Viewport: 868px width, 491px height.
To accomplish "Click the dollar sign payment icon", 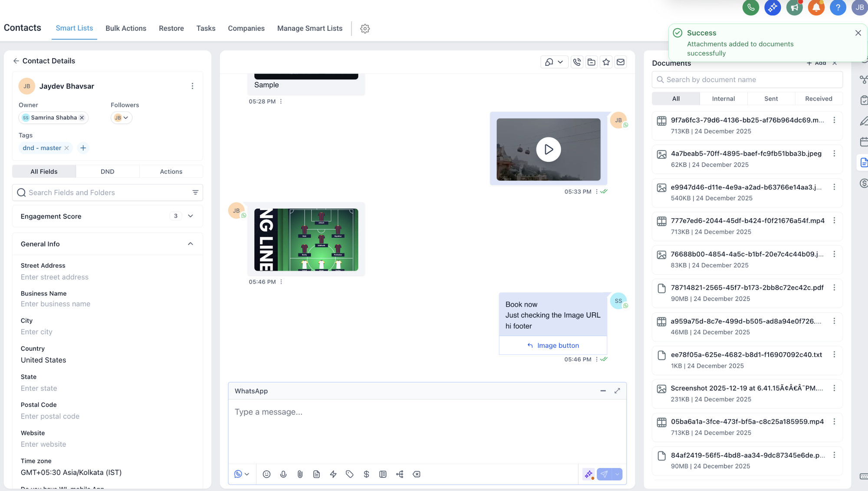I will [366, 474].
